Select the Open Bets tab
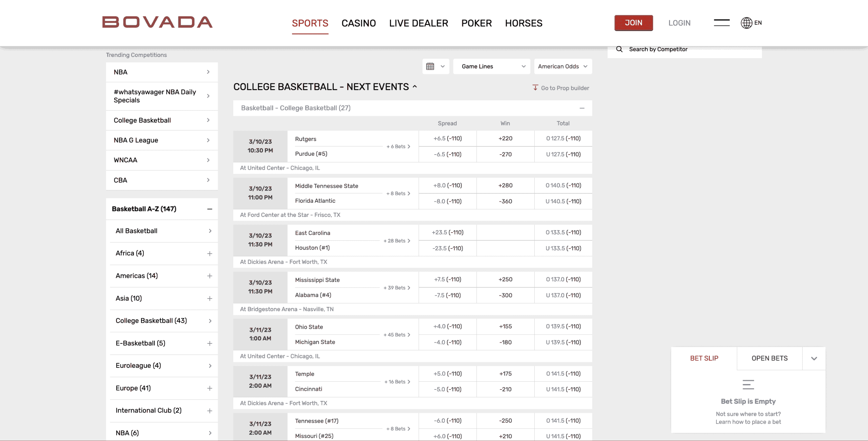 [x=769, y=358]
